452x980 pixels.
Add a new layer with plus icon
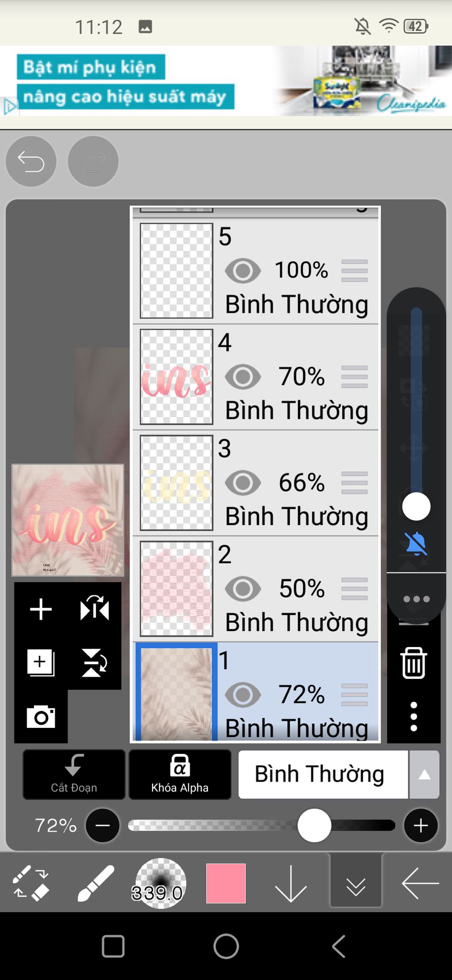click(x=41, y=609)
